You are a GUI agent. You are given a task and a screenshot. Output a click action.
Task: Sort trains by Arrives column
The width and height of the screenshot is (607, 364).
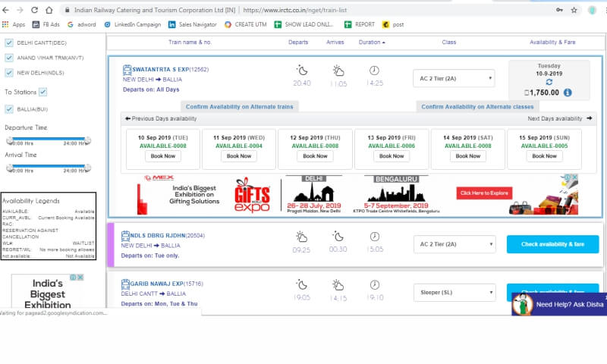point(335,42)
